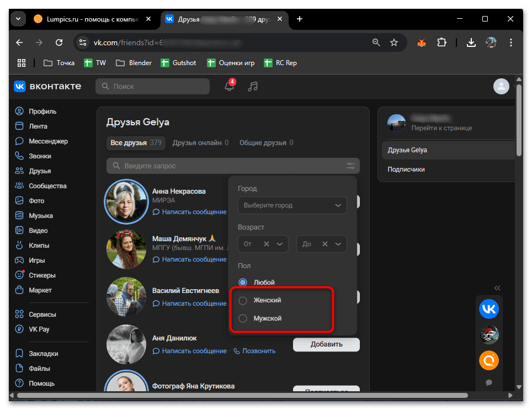532x410 pixels.
Task: Open the browser downloads icon
Action: 471,42
